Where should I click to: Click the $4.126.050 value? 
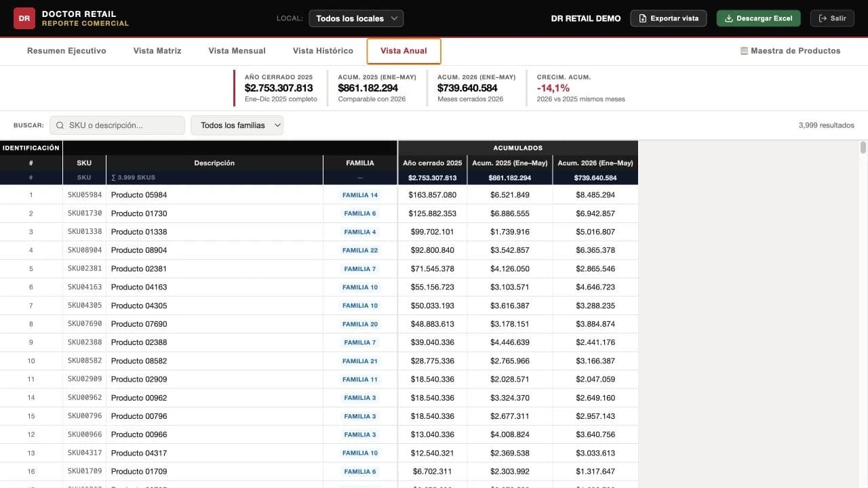(x=510, y=269)
